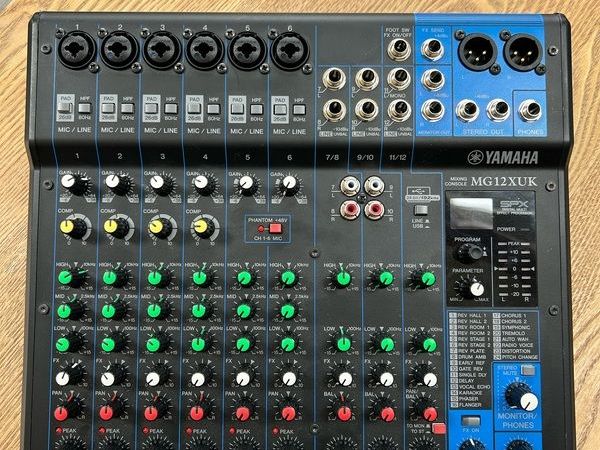Viewport: 600px width, 450px height.
Task: Click VOCAL ECHO in the effects list
Action: [474, 387]
